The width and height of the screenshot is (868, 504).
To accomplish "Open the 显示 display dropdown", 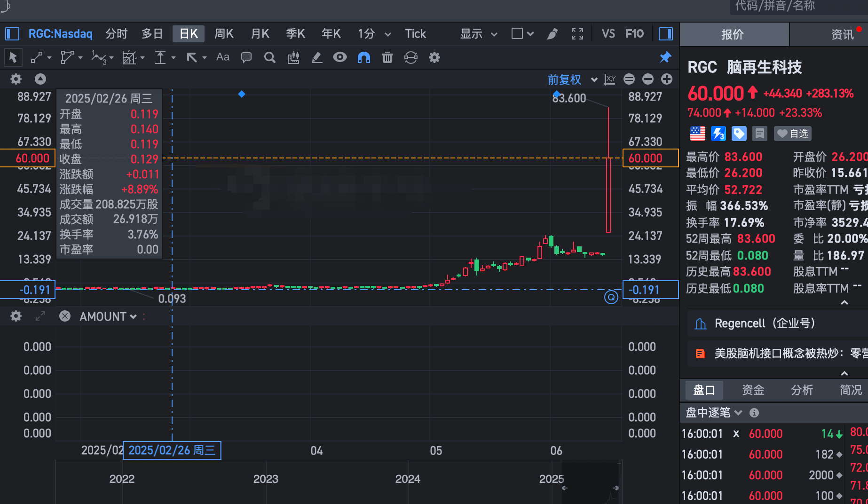I will coord(494,34).
